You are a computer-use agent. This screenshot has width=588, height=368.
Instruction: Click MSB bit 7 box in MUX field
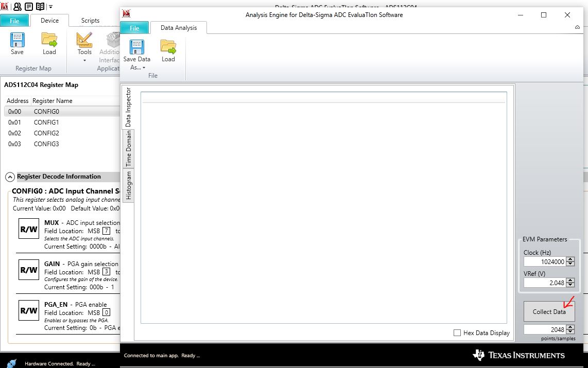107,231
